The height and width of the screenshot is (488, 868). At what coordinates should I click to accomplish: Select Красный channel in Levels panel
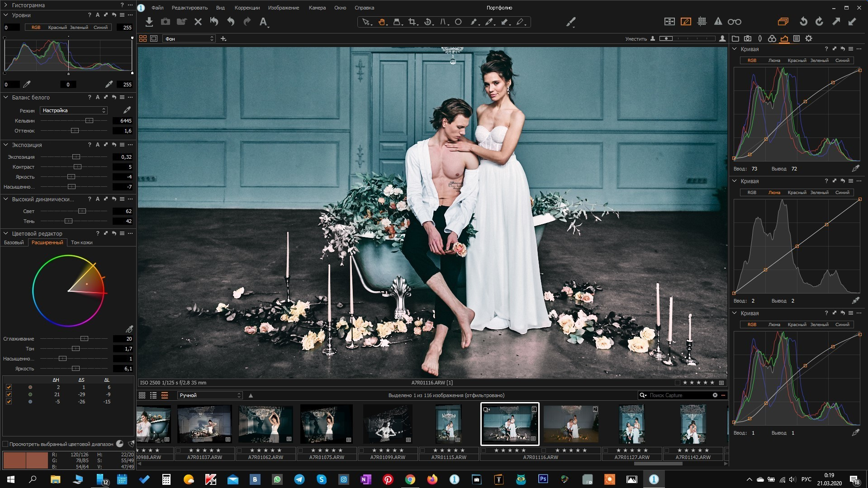coord(57,28)
